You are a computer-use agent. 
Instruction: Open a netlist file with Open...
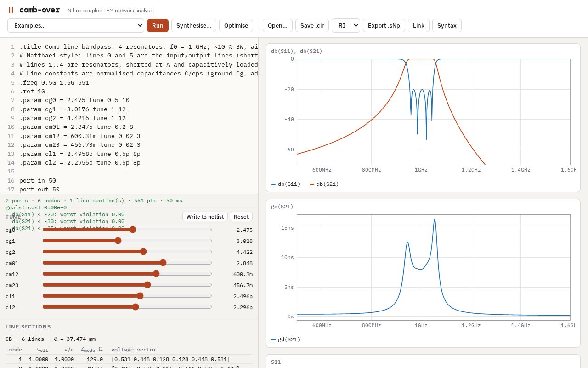[x=277, y=26]
